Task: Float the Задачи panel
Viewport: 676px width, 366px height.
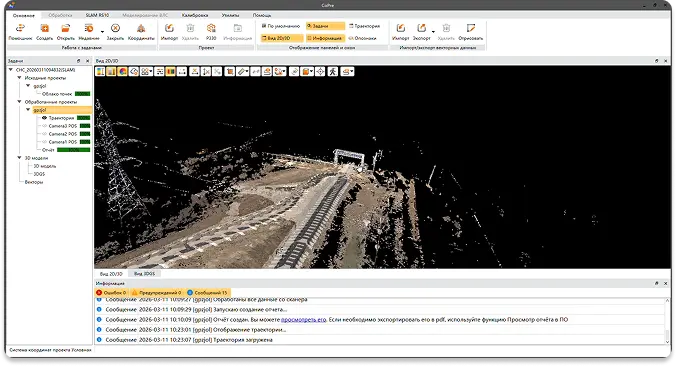Action: pos(78,61)
